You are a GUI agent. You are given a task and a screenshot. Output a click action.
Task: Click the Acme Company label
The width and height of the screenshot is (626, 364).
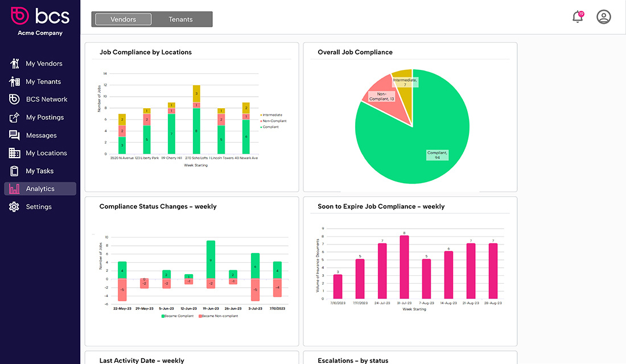tap(40, 32)
